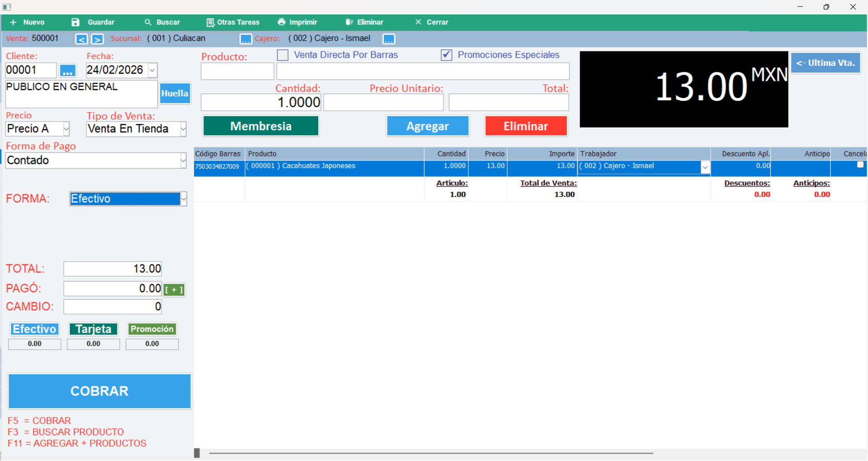Open client search ellipsis next to 00001
Image resolution: width=868 pixels, height=461 pixels.
pyautogui.click(x=68, y=71)
